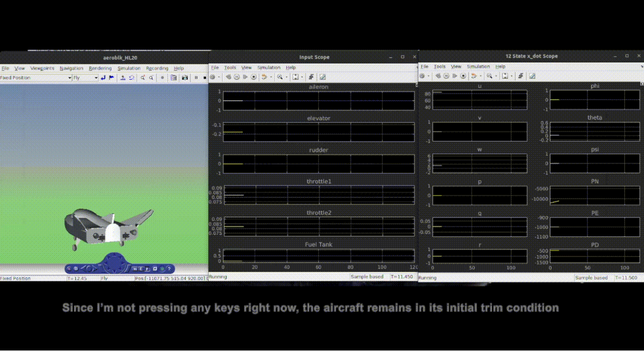Viewport: 644px width, 351px height.
Task: Click step back icon in Input Scope
Action: pyautogui.click(x=228, y=77)
